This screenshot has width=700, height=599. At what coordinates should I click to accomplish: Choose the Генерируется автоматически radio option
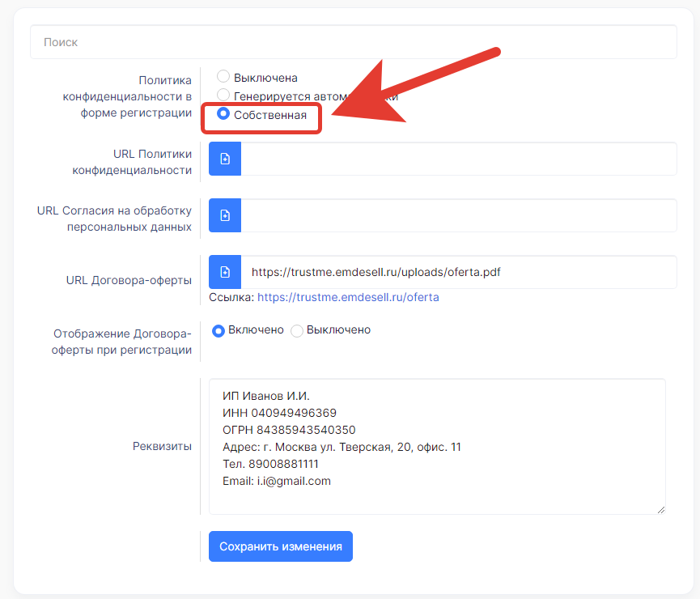[223, 96]
